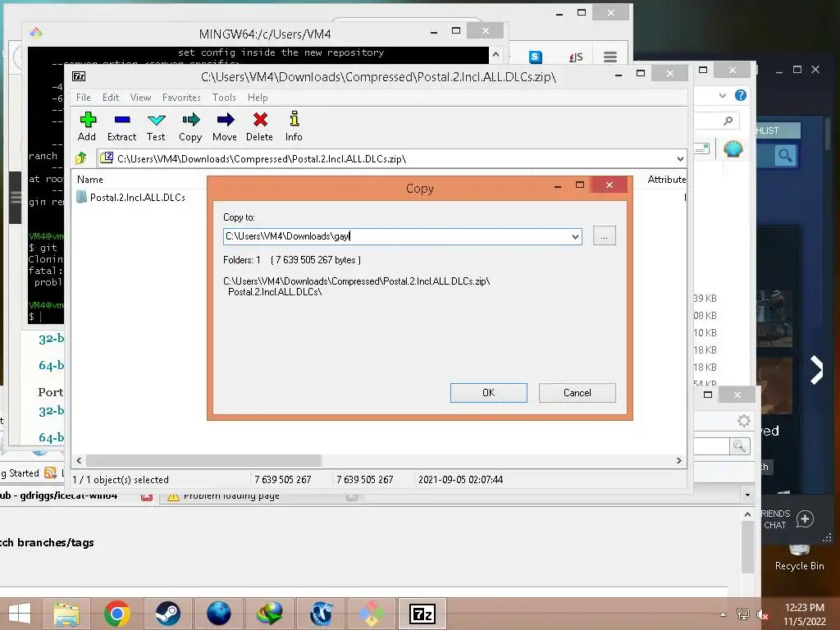Go up one folder level in 7-Zip
The width and height of the screenshot is (840, 630).
(81, 158)
